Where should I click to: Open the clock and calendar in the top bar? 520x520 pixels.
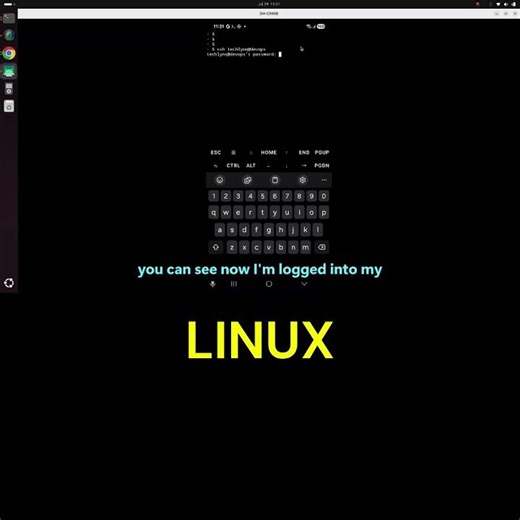[x=269, y=4]
